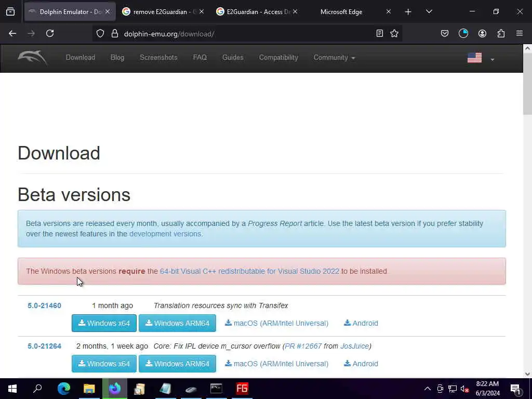Bookmark this page with the star icon
This screenshot has width=532, height=399.
pos(394,33)
